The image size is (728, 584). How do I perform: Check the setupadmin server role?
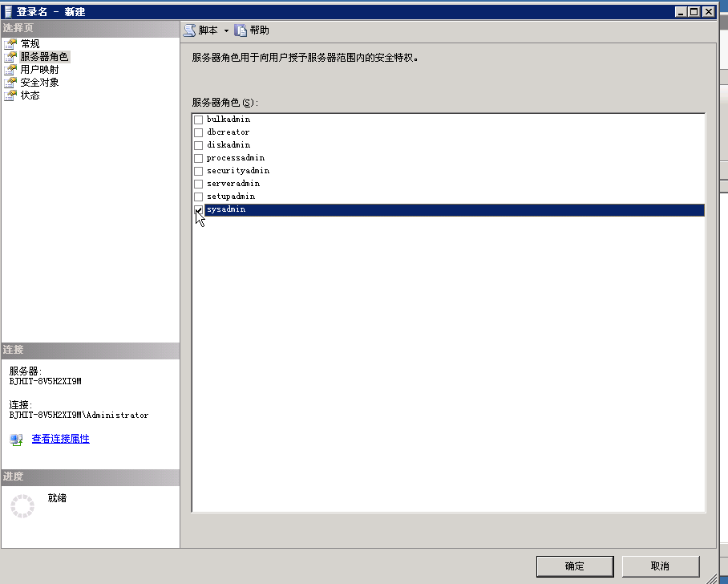coord(198,197)
